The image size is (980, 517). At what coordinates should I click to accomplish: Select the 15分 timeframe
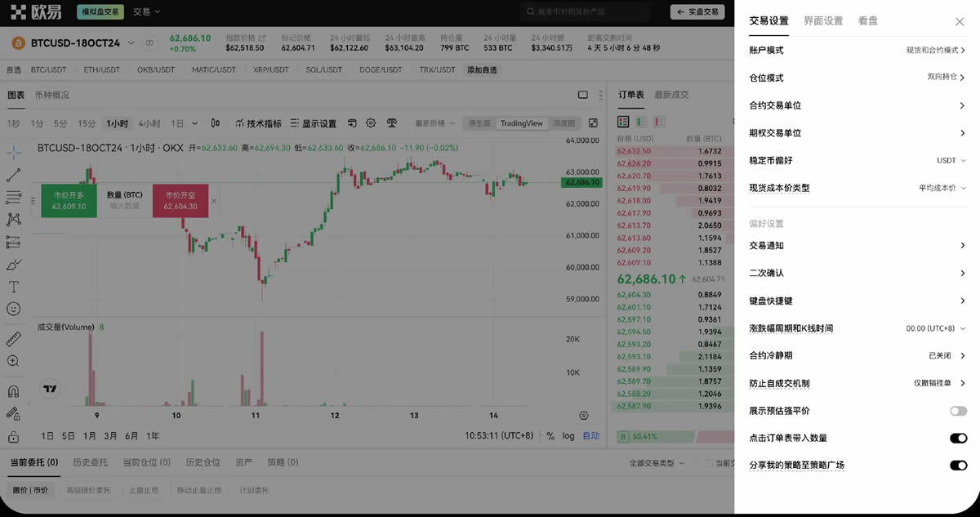tap(87, 123)
